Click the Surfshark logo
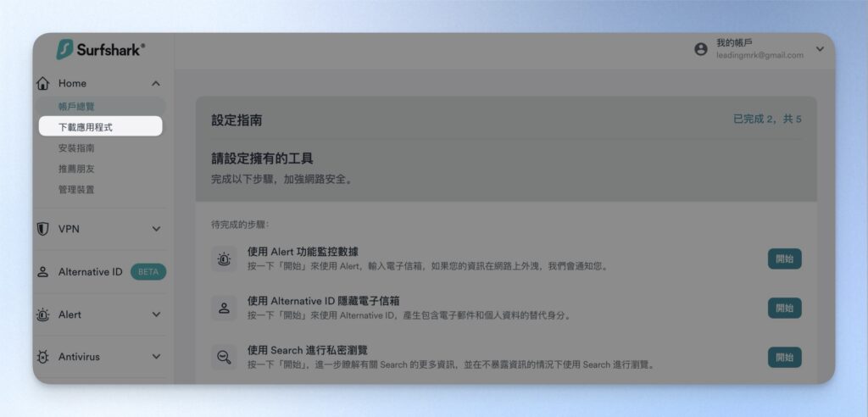The image size is (868, 417). tap(101, 50)
